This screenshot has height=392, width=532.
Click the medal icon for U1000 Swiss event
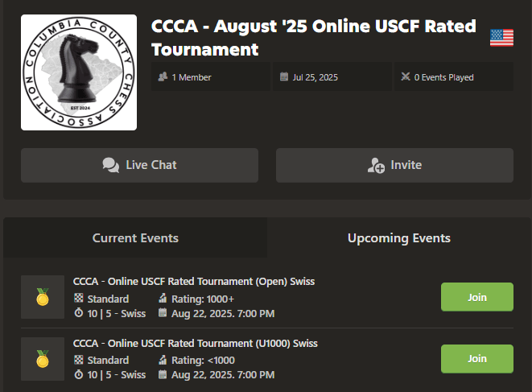pyautogui.click(x=43, y=359)
